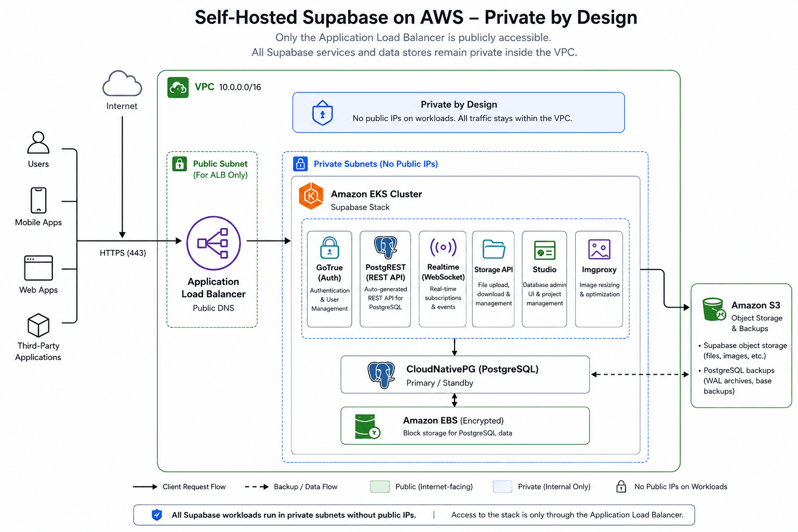Screen dimensions: 798x532
Task: Select the 'Imgproxy' card title
Action: click(x=599, y=270)
